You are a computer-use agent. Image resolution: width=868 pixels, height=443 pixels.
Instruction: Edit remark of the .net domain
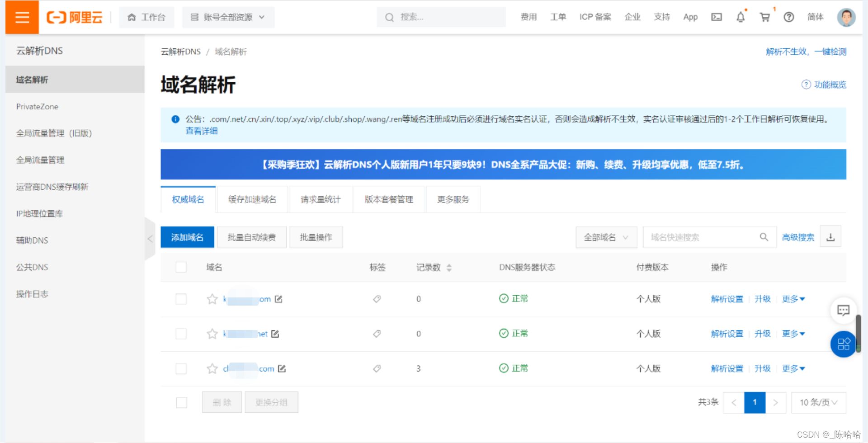[275, 334]
